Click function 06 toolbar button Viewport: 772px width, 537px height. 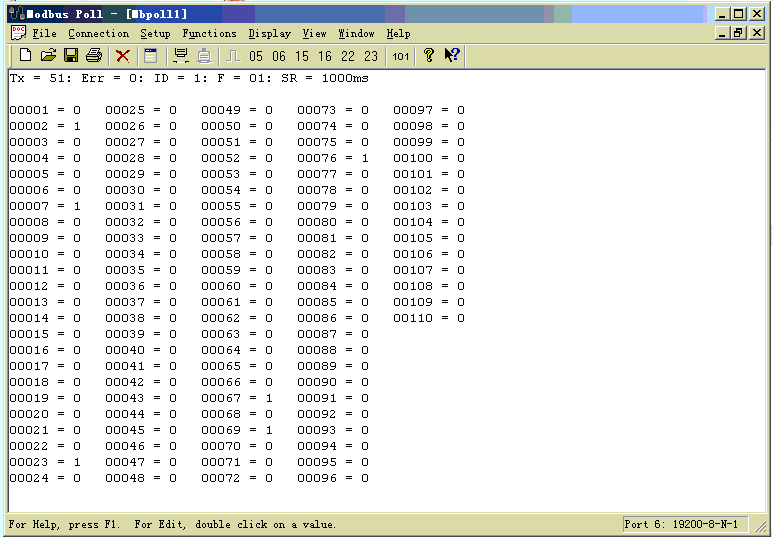(279, 57)
